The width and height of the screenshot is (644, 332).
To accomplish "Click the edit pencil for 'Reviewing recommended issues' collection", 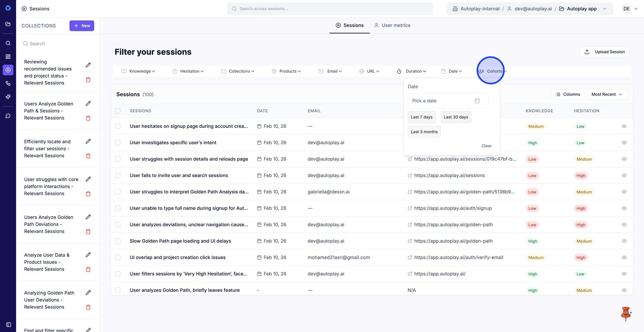I will tap(88, 65).
